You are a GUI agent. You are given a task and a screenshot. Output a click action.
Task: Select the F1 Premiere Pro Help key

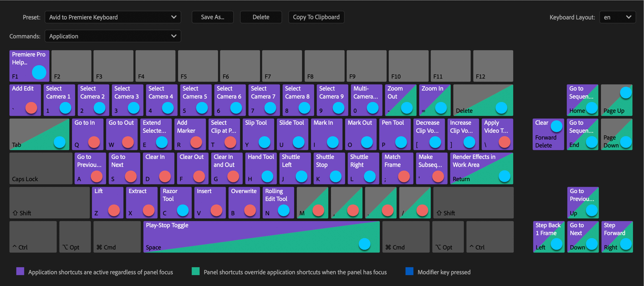pos(29,66)
